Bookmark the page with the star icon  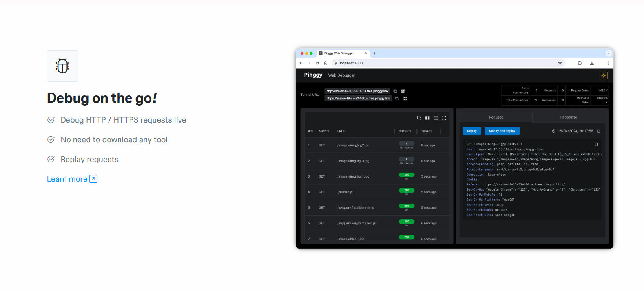click(x=560, y=63)
